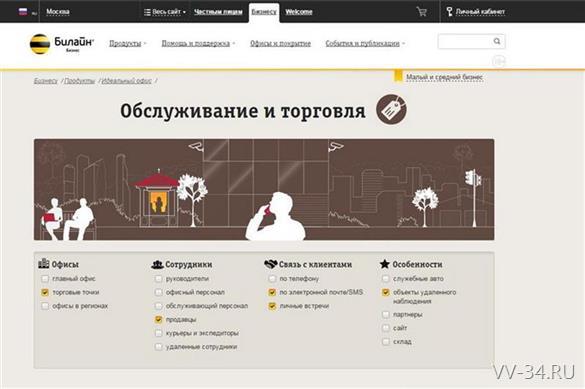The height and width of the screenshot is (389, 585).
Task: Click the Офисы buildings icon
Action: pyautogui.click(x=44, y=263)
